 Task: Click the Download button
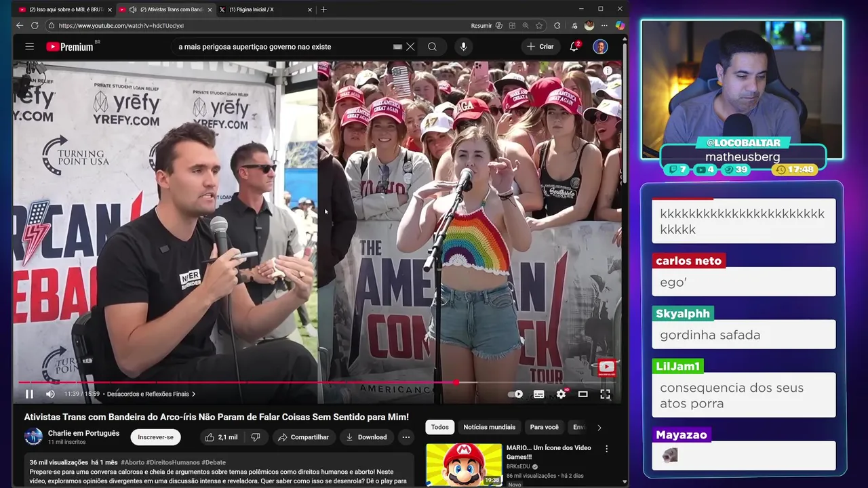(366, 437)
